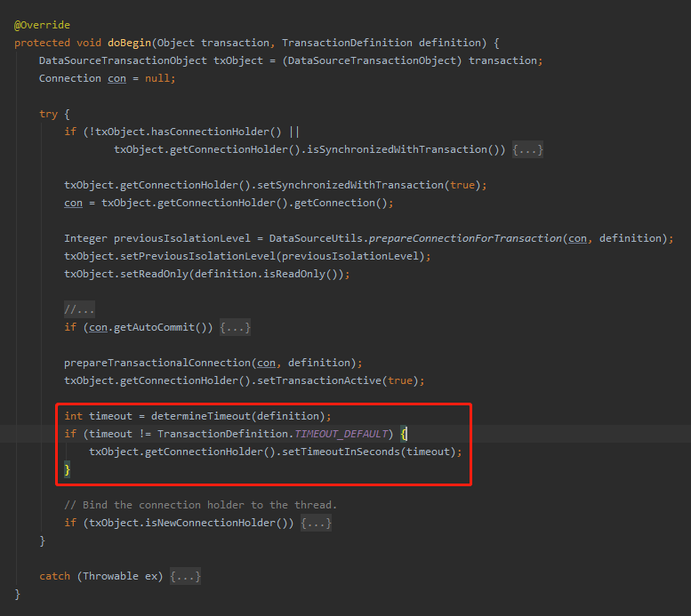Click the Throwable type in catch
This screenshot has height=616, width=691.
click(110, 576)
